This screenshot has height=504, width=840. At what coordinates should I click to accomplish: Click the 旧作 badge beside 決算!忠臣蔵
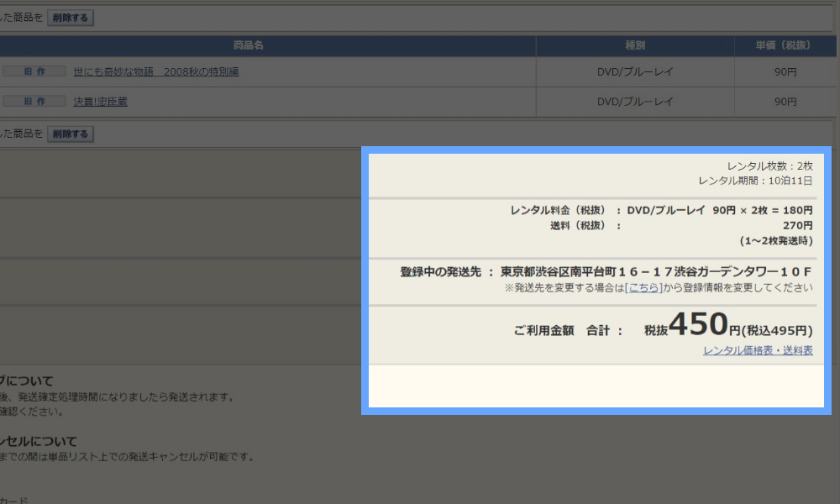34,102
